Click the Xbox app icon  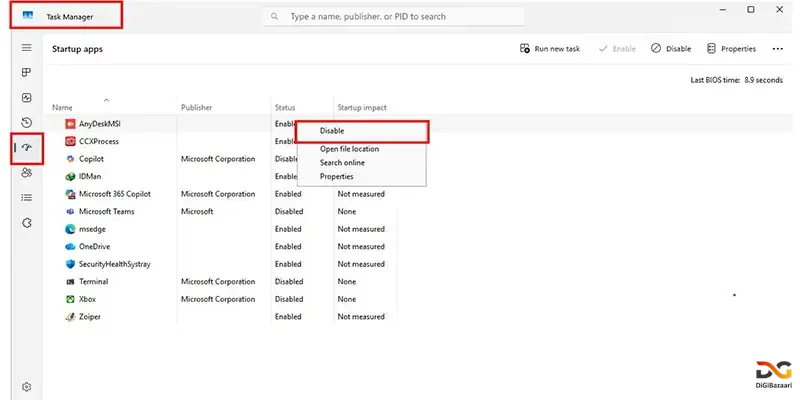(70, 299)
